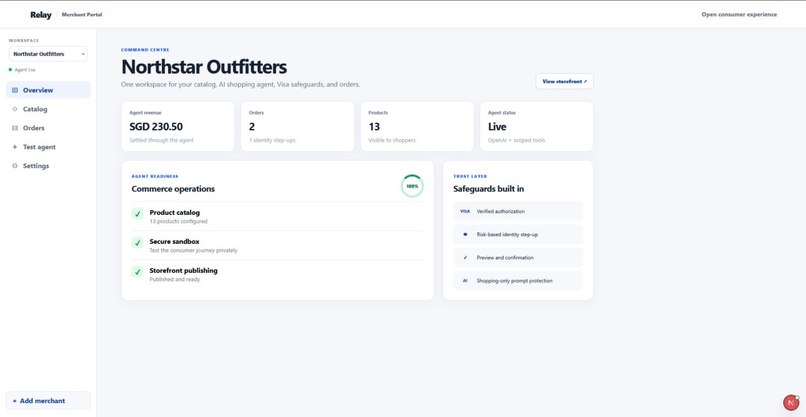Screen dimensions: 806x417
Task: Click the 'Published and ready' subtext
Action: (x=175, y=280)
